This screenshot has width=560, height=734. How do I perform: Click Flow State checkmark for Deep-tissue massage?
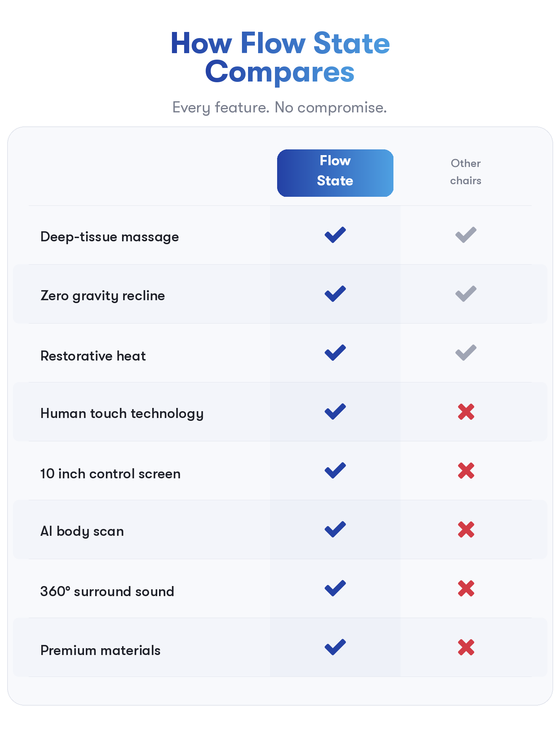[335, 235]
